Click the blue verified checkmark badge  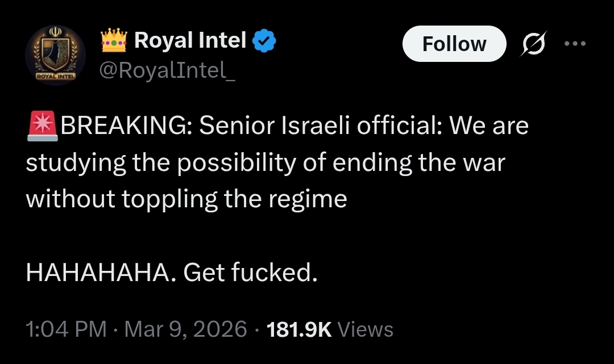tap(264, 41)
